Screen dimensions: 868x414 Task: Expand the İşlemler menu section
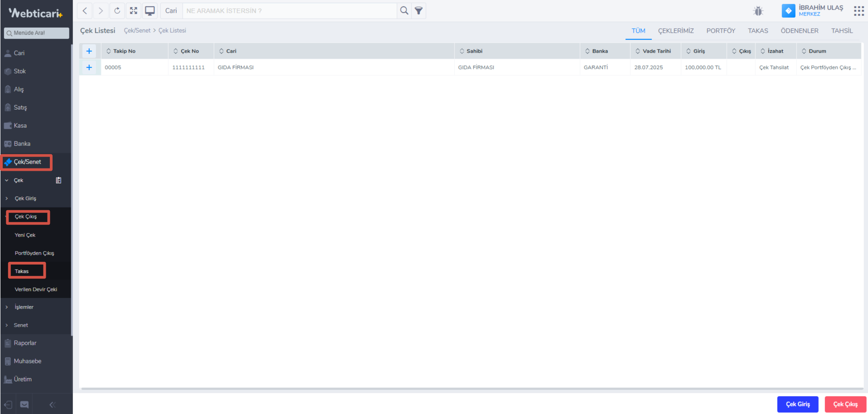tap(24, 307)
